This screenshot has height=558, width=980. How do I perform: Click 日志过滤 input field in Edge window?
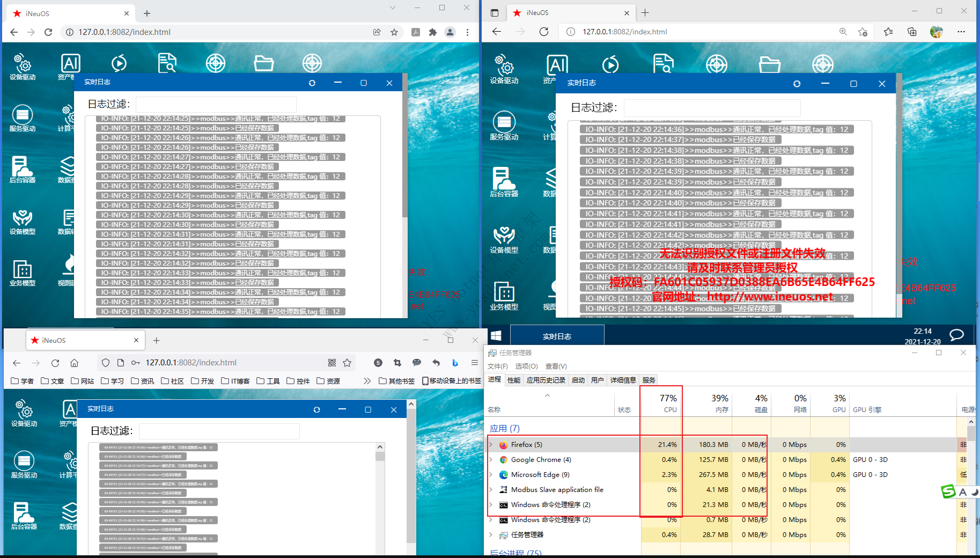712,107
